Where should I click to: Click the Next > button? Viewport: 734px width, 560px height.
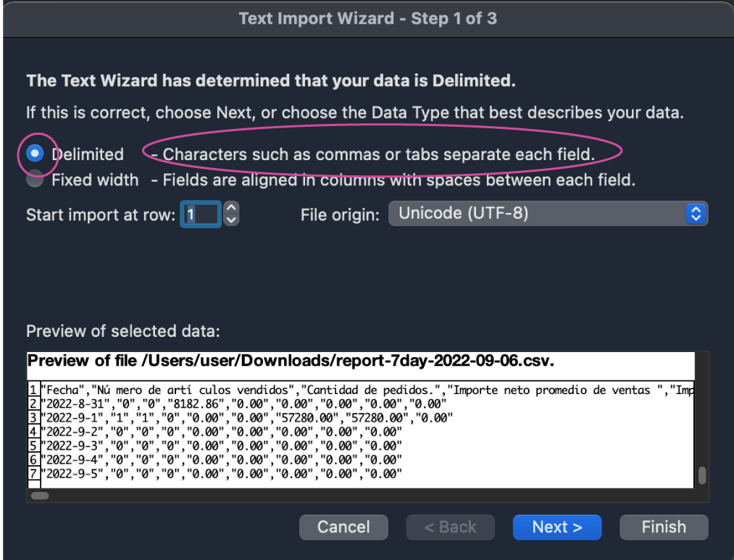click(557, 527)
